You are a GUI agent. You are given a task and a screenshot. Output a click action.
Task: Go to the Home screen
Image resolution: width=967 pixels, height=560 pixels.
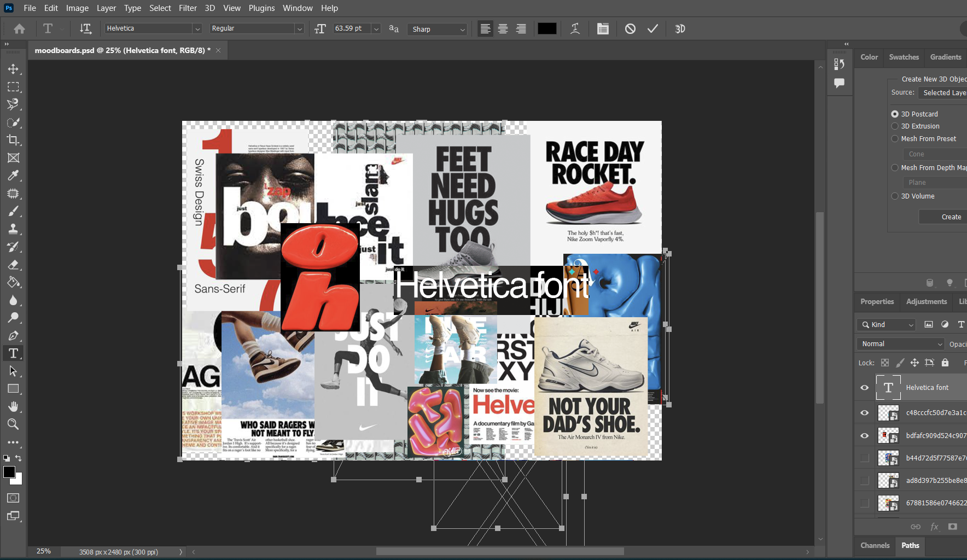19,28
